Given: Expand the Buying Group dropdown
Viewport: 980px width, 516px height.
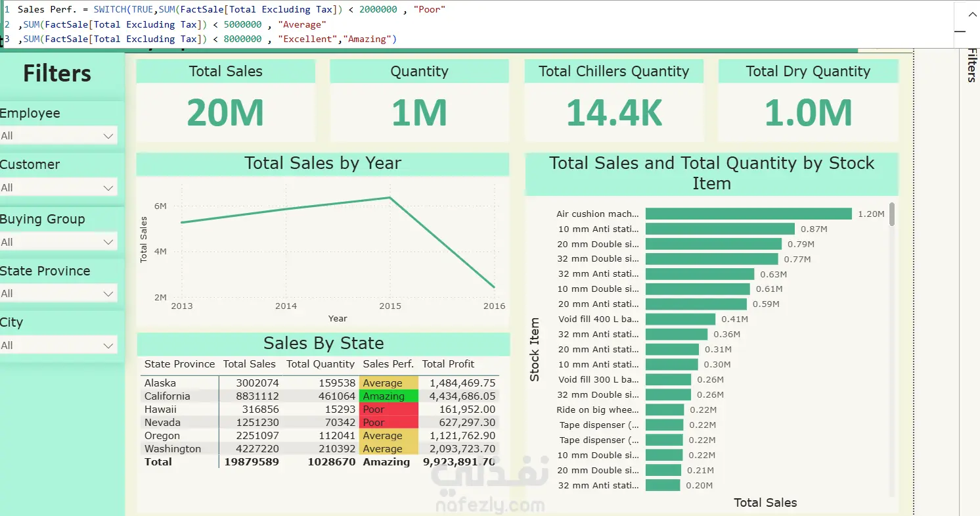Looking at the screenshot, I should (x=58, y=242).
